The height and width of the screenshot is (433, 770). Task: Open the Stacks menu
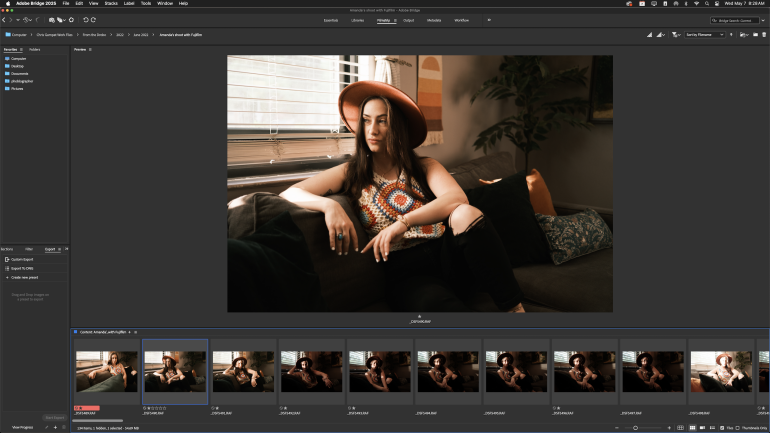(x=111, y=3)
